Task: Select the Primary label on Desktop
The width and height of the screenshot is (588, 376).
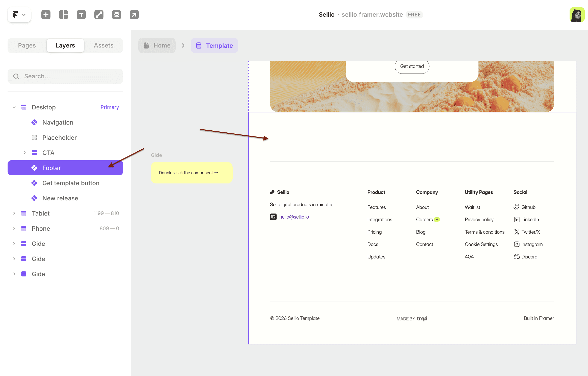Action: (x=110, y=107)
